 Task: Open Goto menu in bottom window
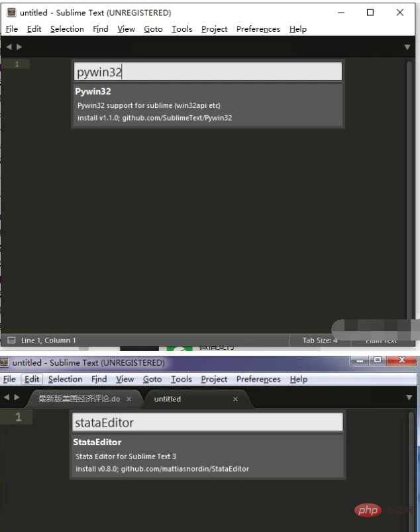coord(152,380)
